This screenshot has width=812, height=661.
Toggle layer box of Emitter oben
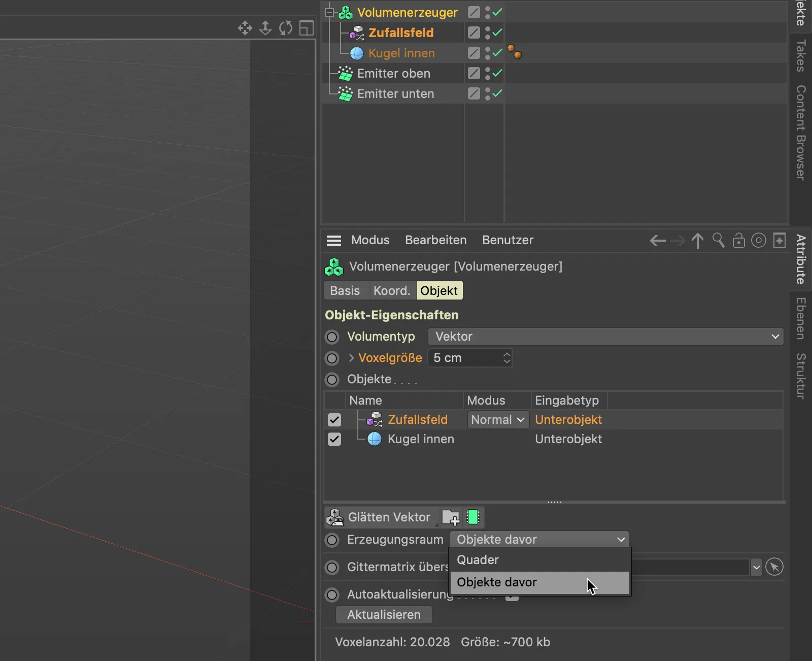[x=474, y=73]
